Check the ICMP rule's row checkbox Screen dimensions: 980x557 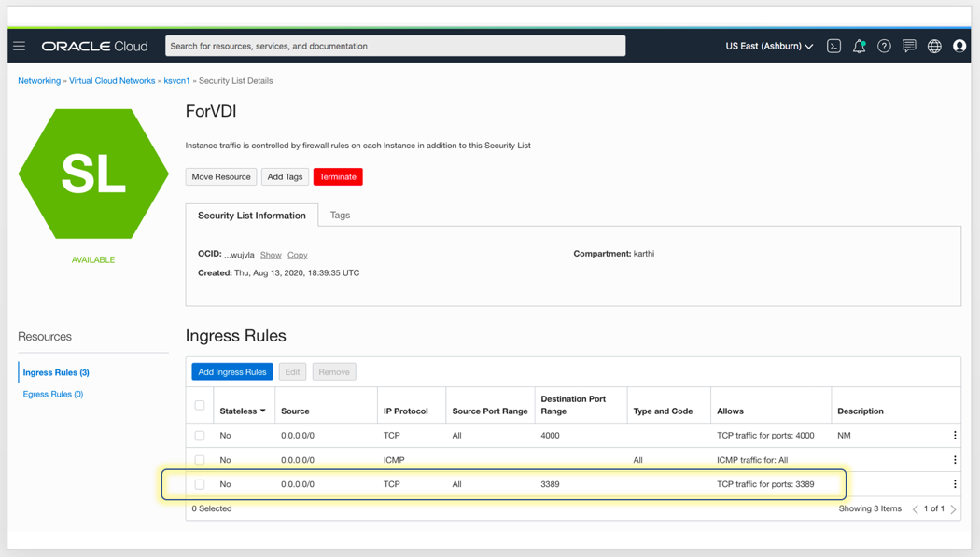tap(200, 459)
